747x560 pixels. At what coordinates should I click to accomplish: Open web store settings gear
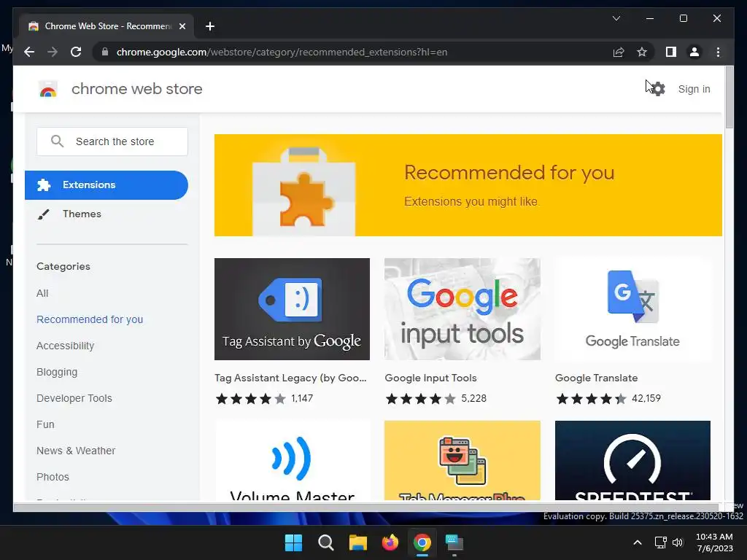tap(658, 89)
